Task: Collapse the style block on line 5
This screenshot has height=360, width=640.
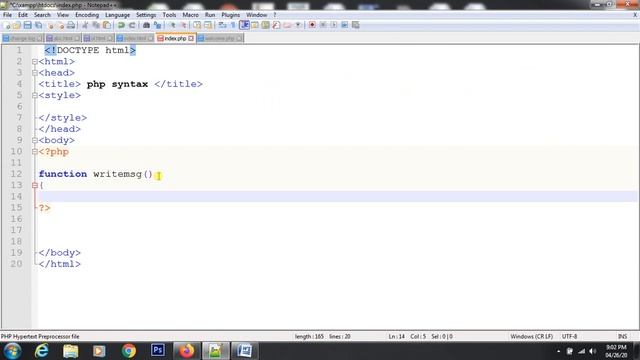Action: click(35, 96)
